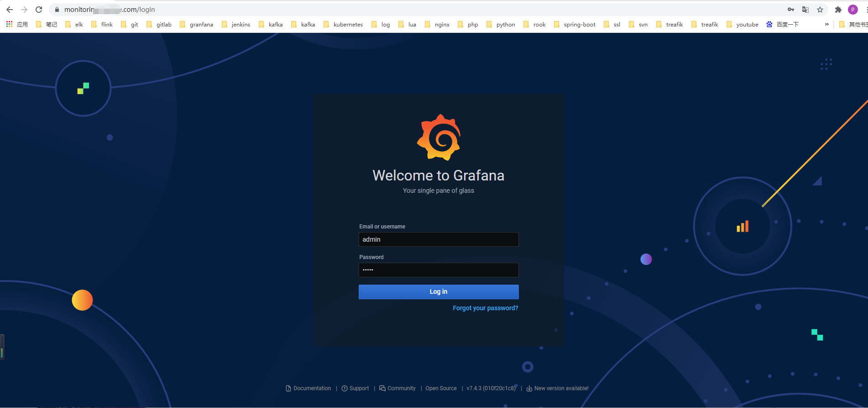868x408 pixels.
Task: Click the address bar URL
Action: (x=110, y=10)
